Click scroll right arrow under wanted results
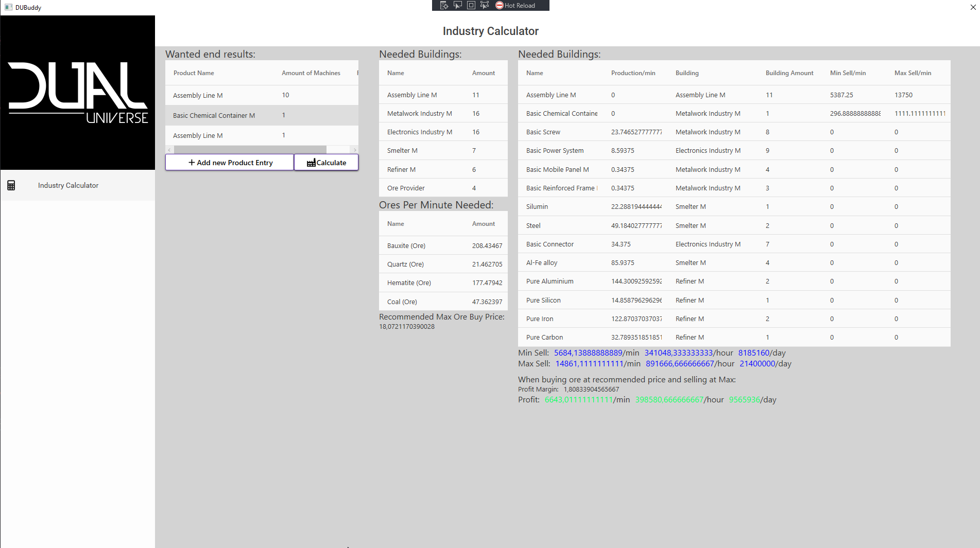Image resolution: width=980 pixels, height=548 pixels. [354, 150]
